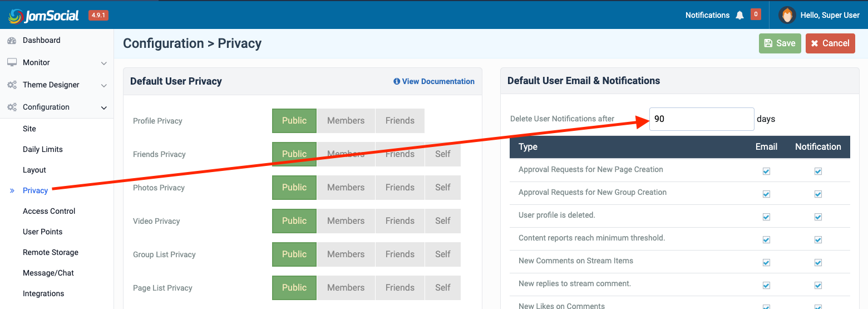
Task: Click the green Save button
Action: point(780,43)
